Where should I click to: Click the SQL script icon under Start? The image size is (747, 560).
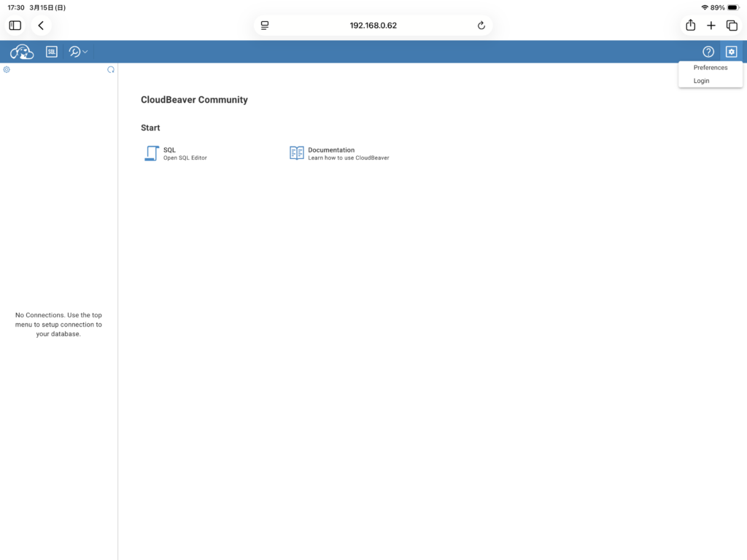click(x=152, y=153)
